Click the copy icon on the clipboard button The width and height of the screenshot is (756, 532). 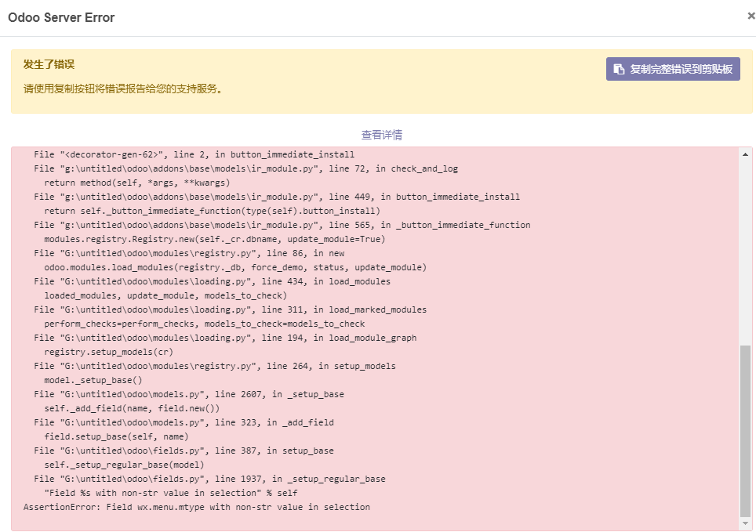point(619,70)
